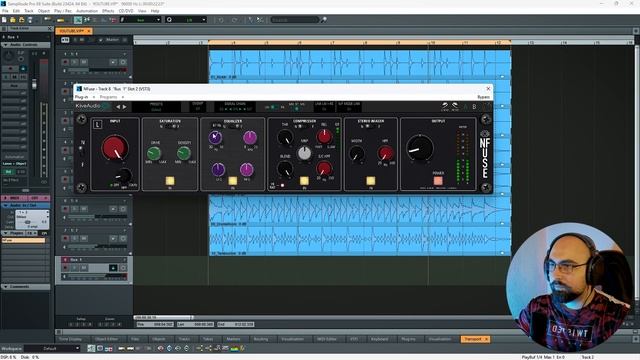Adjust the stereo imager WIDTH knob

pyautogui.click(x=357, y=155)
